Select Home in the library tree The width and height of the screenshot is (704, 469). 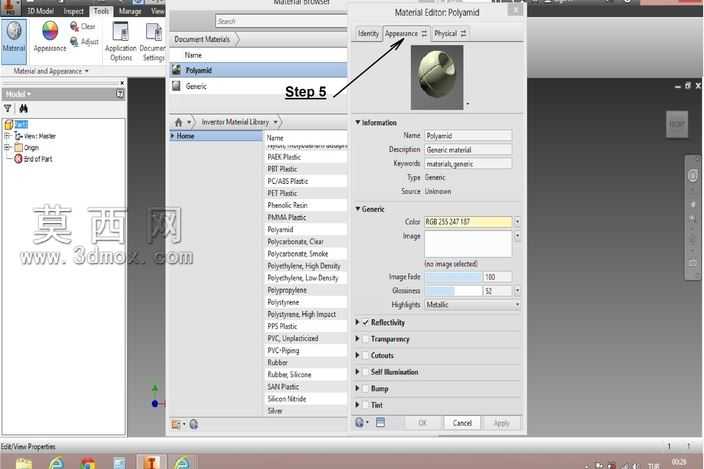[x=216, y=136]
